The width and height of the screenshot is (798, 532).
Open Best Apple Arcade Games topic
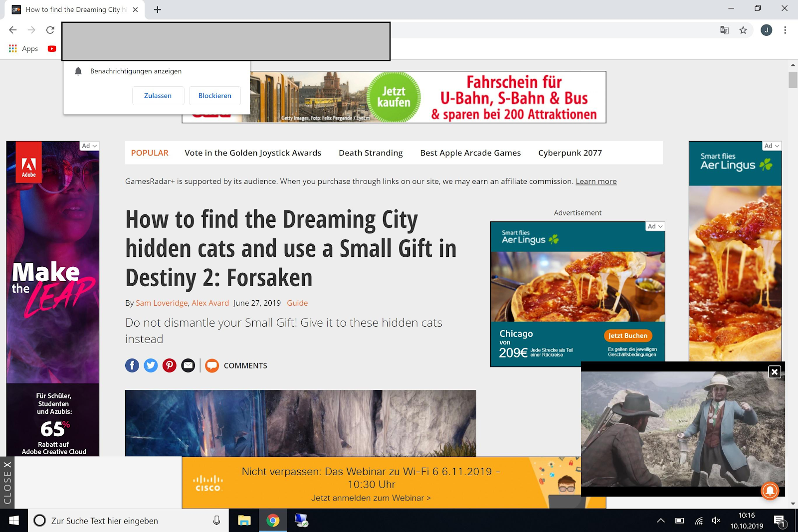(x=470, y=153)
